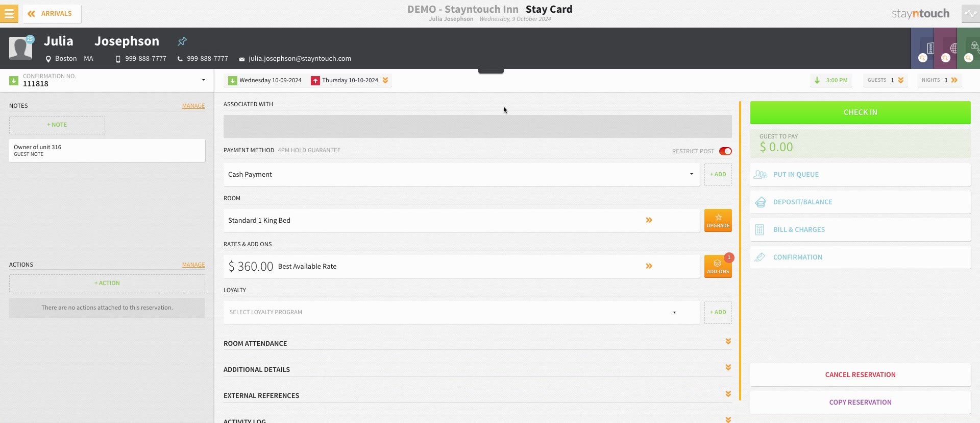This screenshot has width=980, height=423.
Task: Click the Associated With grey field
Action: (x=478, y=126)
